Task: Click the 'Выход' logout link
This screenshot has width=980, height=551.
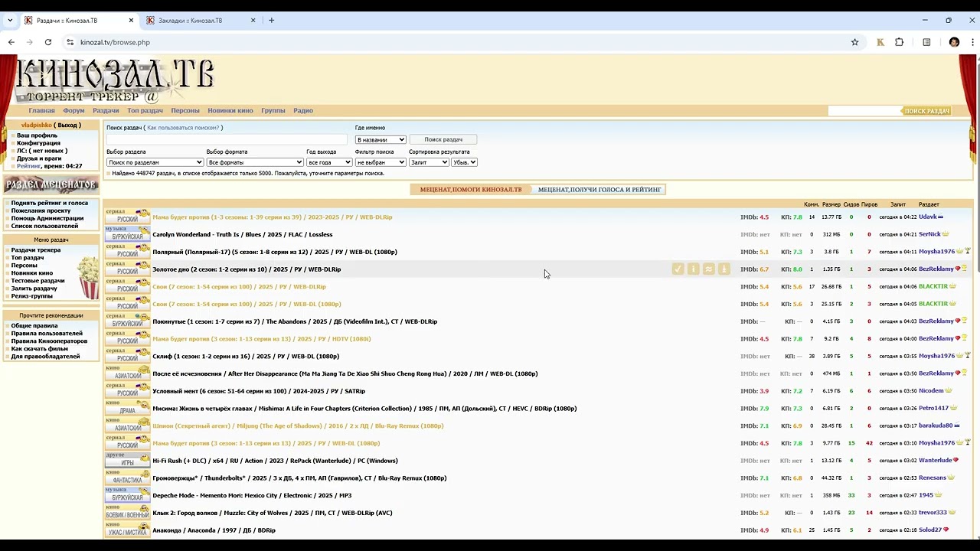Action: pos(67,126)
